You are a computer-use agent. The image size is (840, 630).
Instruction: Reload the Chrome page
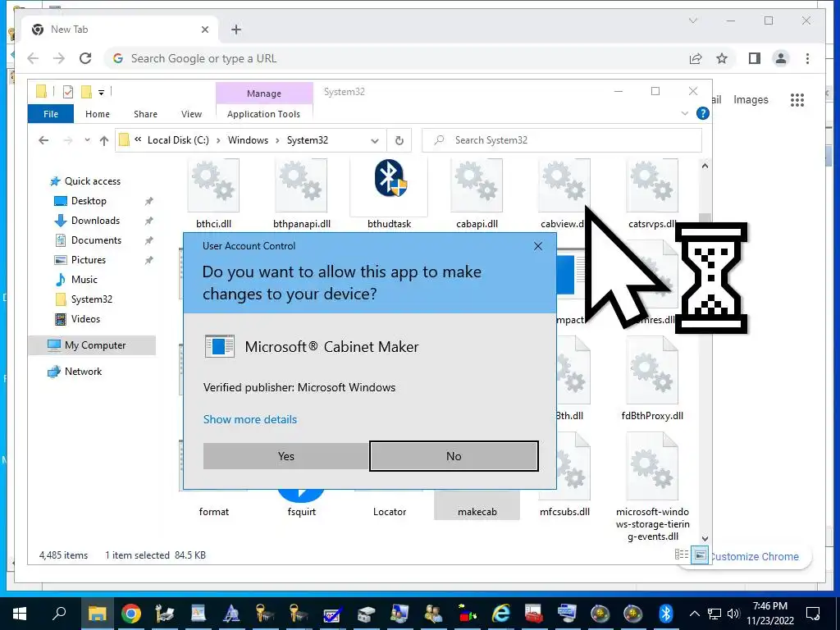click(85, 58)
